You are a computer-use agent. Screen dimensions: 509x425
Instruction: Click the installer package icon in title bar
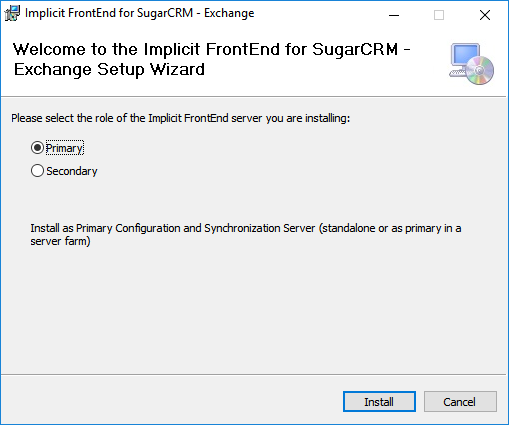[x=12, y=14]
